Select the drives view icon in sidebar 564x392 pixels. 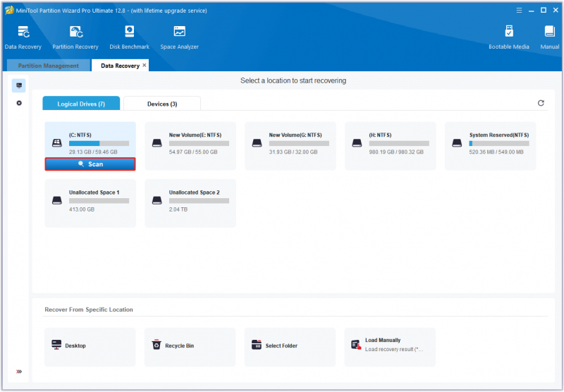point(19,85)
